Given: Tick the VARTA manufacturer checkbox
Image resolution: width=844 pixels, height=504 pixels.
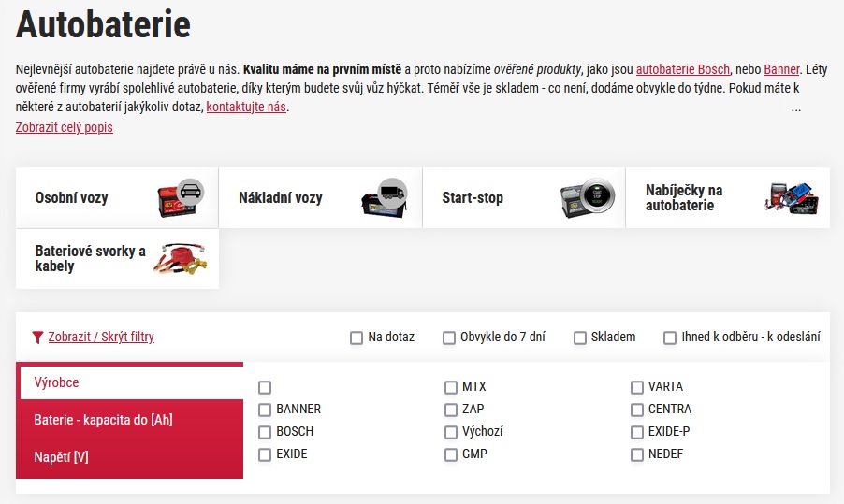Looking at the screenshot, I should coord(637,387).
